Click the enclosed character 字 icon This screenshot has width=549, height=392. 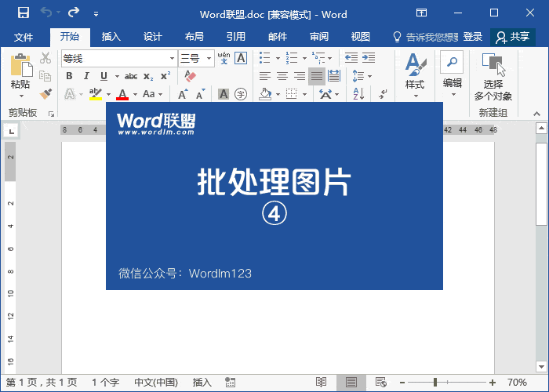click(x=241, y=94)
